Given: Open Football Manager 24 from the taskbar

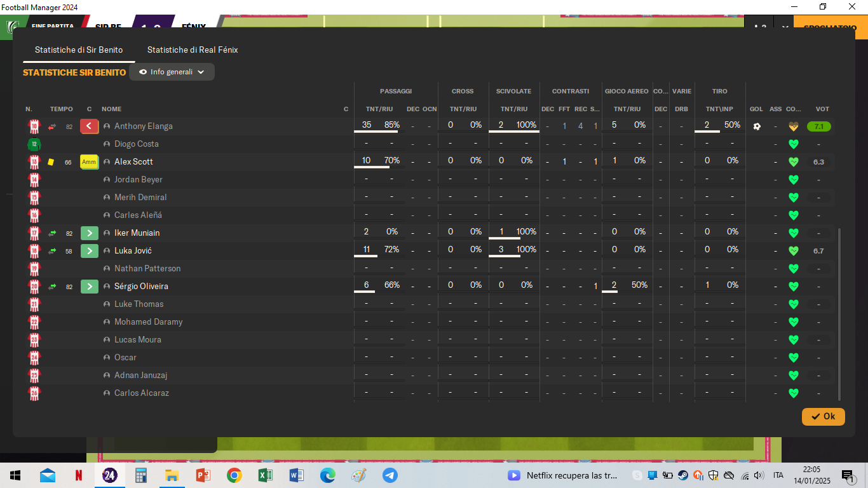Looking at the screenshot, I should (x=110, y=475).
